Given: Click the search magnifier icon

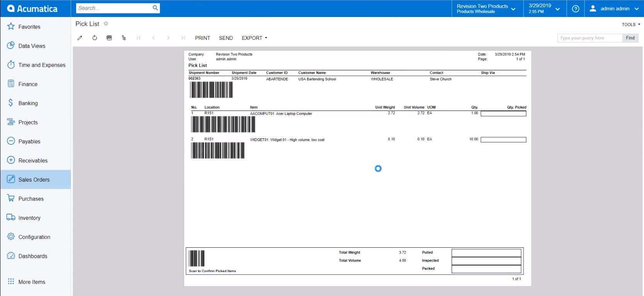Looking at the screenshot, I should [155, 8].
